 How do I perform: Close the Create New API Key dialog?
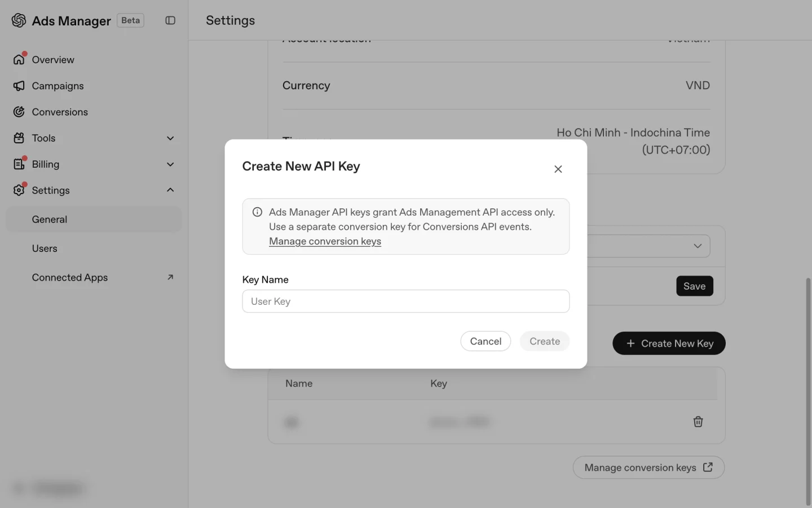pos(558,169)
